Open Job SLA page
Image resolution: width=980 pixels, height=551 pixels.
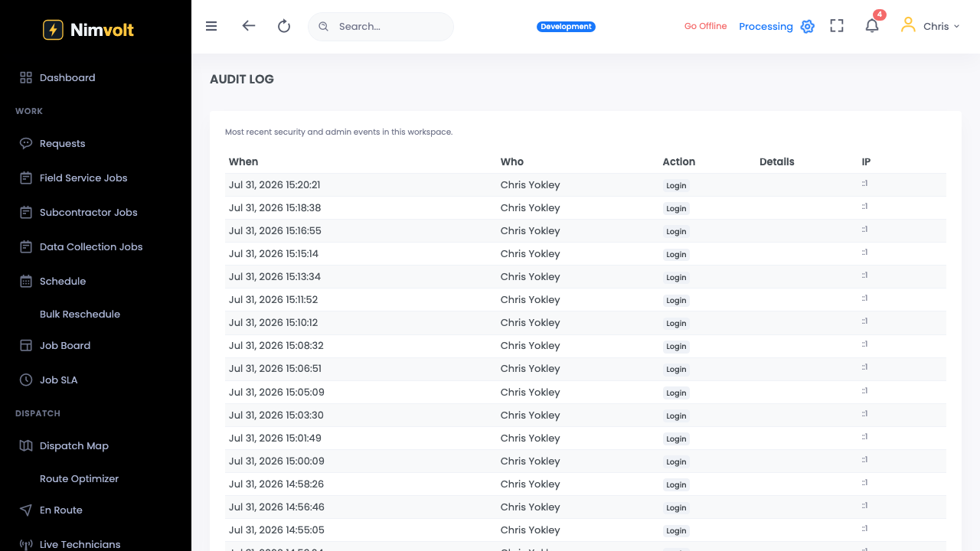coord(58,380)
